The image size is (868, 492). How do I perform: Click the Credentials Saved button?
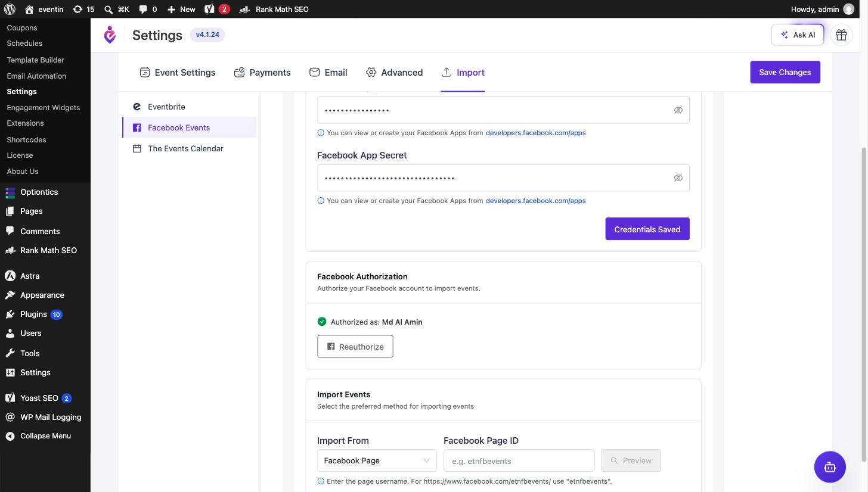[x=647, y=229]
